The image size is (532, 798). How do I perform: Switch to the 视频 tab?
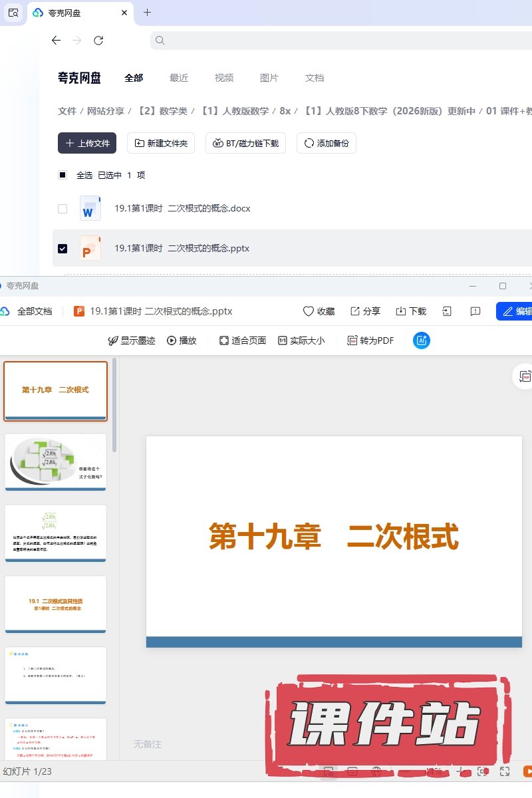pos(224,78)
